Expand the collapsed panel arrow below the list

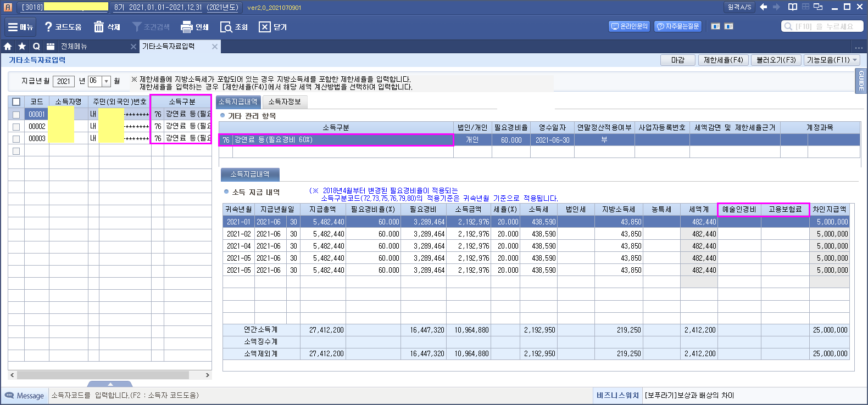110,384
